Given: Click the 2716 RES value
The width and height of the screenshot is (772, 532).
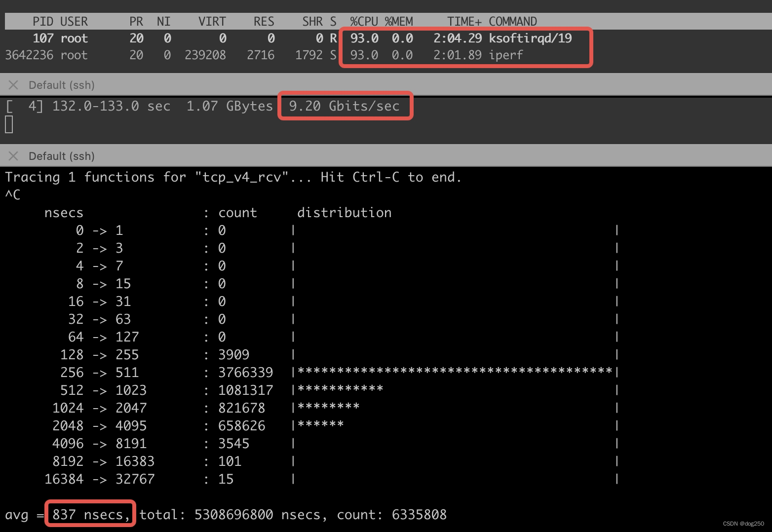Looking at the screenshot, I should click(x=261, y=55).
